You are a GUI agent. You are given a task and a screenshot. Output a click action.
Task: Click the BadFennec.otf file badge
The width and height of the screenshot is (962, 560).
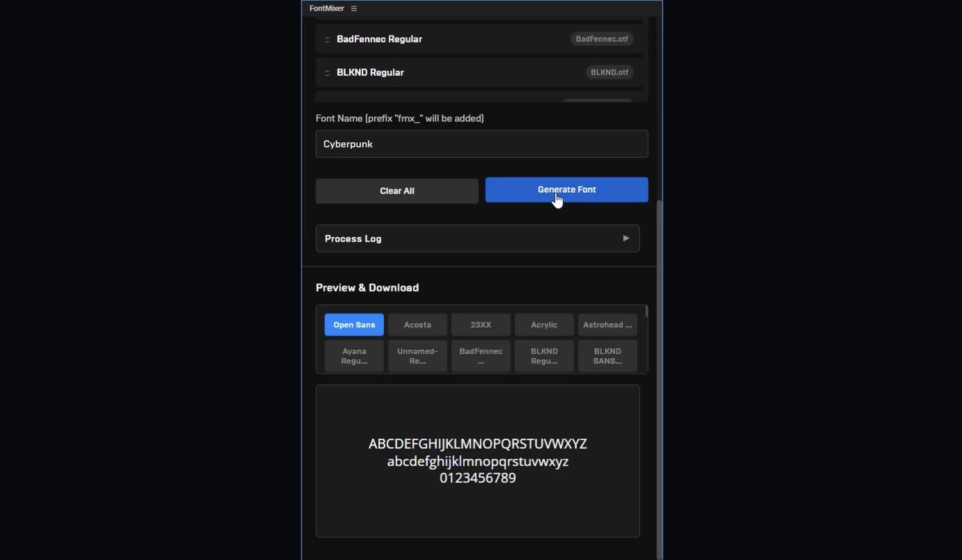point(601,39)
